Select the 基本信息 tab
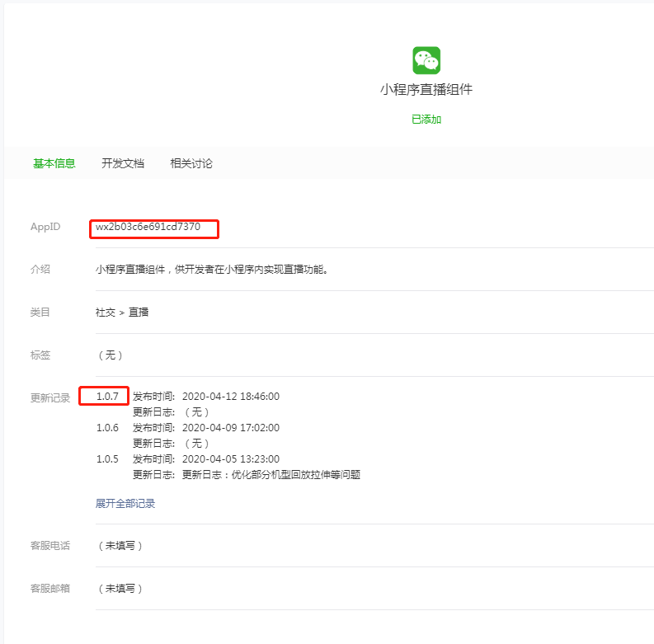The image size is (654, 644). point(54,163)
